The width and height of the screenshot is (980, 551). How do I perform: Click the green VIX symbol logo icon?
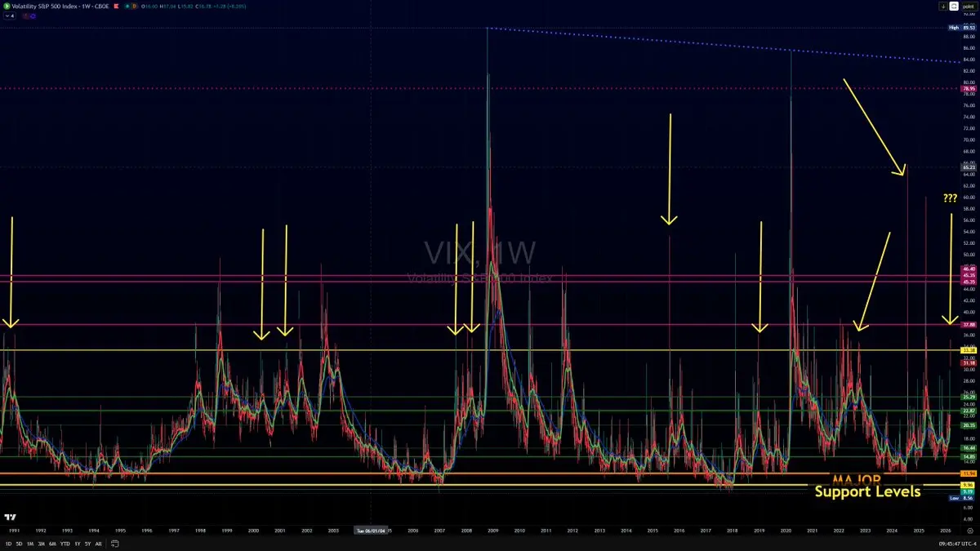(x=7, y=7)
